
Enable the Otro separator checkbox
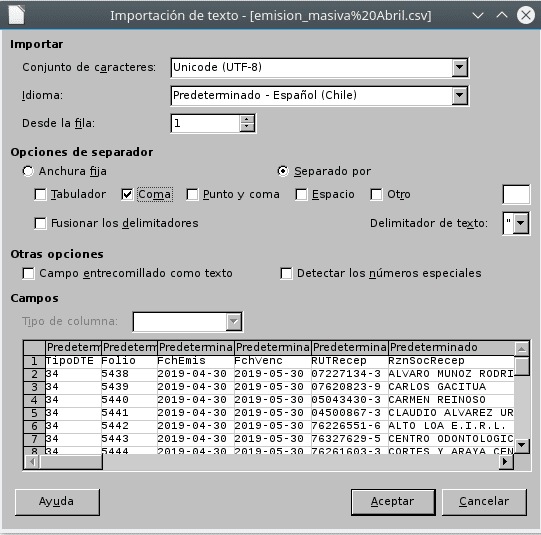[376, 195]
